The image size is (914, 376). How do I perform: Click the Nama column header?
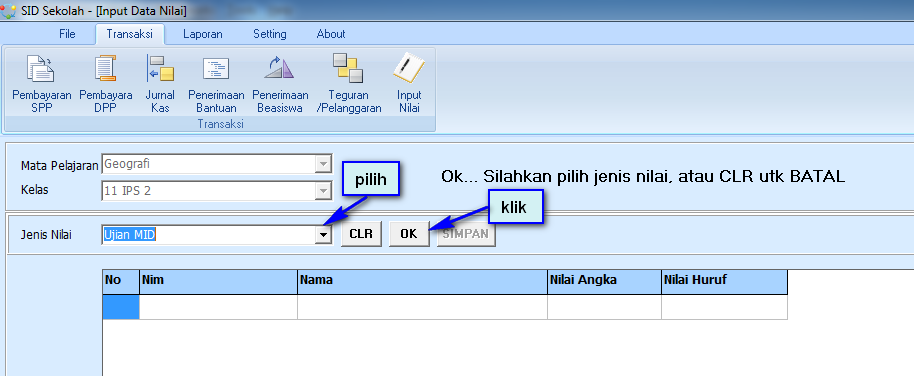(423, 281)
